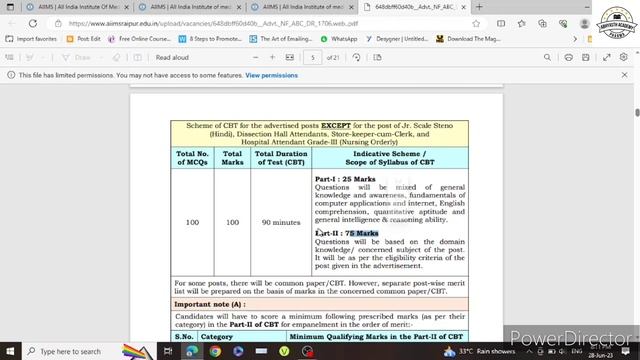Add this page to favorites star

(x=476, y=24)
